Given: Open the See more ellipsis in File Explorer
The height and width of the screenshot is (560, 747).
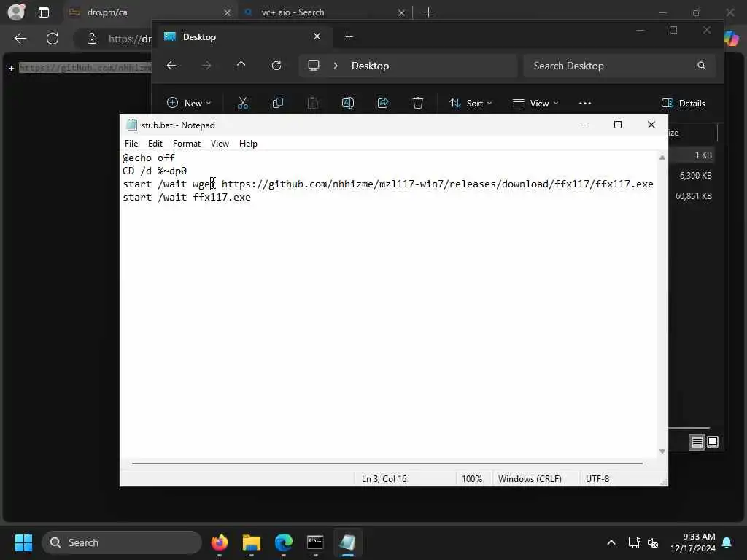Looking at the screenshot, I should coord(584,103).
